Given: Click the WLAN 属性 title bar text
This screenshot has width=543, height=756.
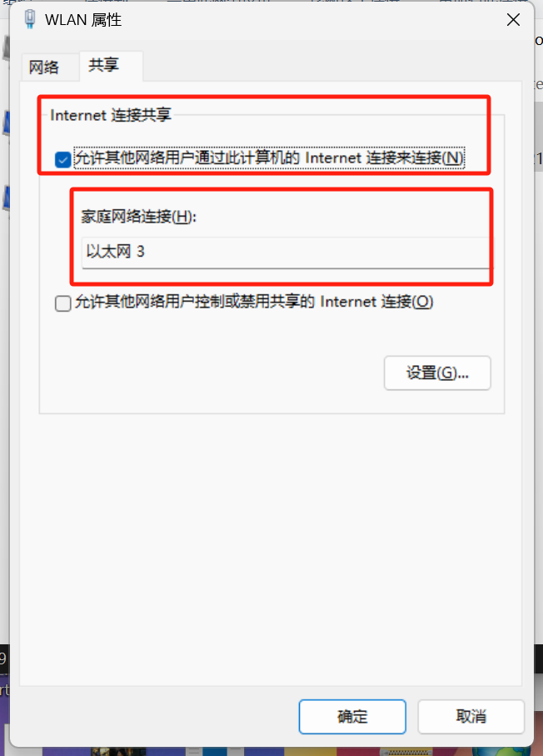Looking at the screenshot, I should [x=83, y=20].
